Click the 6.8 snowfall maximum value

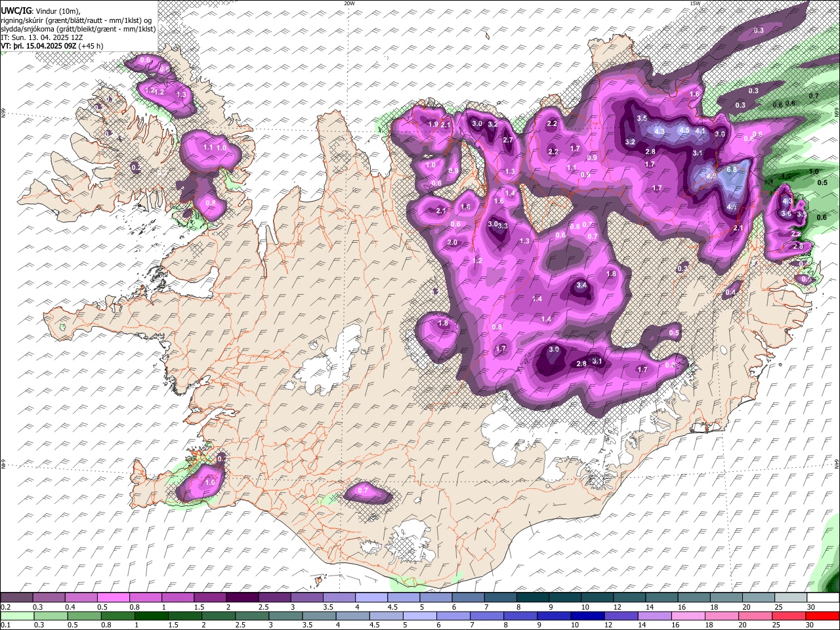point(732,169)
